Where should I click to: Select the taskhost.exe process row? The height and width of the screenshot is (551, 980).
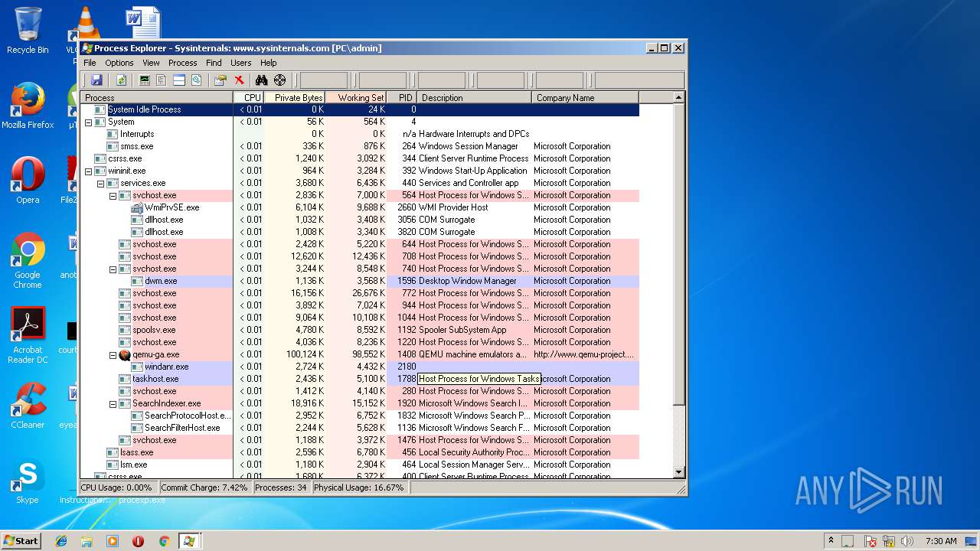tap(360, 379)
